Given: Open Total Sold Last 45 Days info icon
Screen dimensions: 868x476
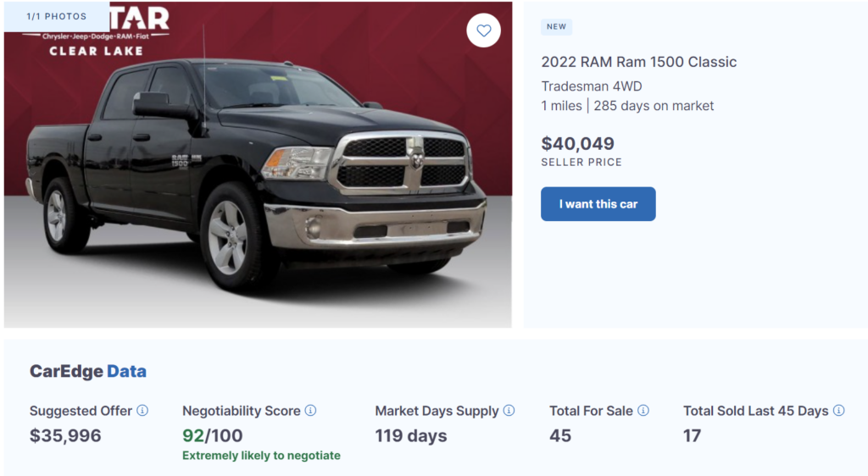Looking at the screenshot, I should (x=838, y=411).
